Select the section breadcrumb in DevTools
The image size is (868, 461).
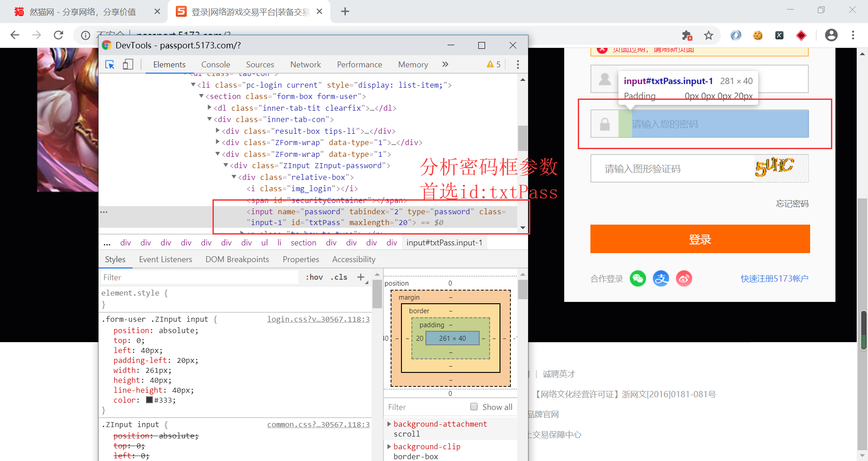(x=303, y=243)
